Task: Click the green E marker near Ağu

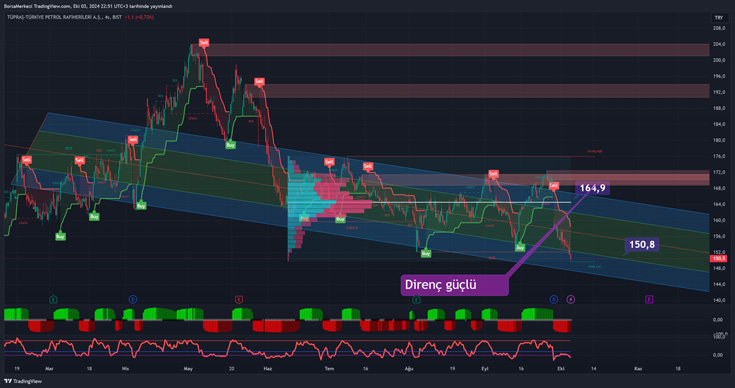Action: pos(416,299)
